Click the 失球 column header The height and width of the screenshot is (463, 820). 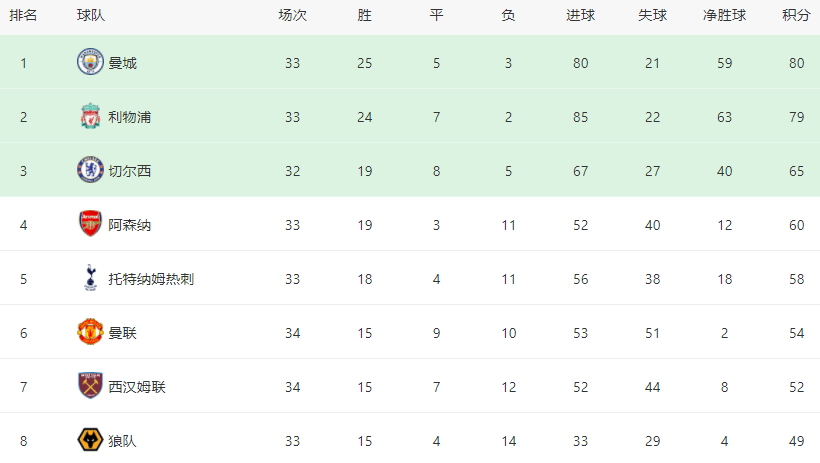[652, 16]
